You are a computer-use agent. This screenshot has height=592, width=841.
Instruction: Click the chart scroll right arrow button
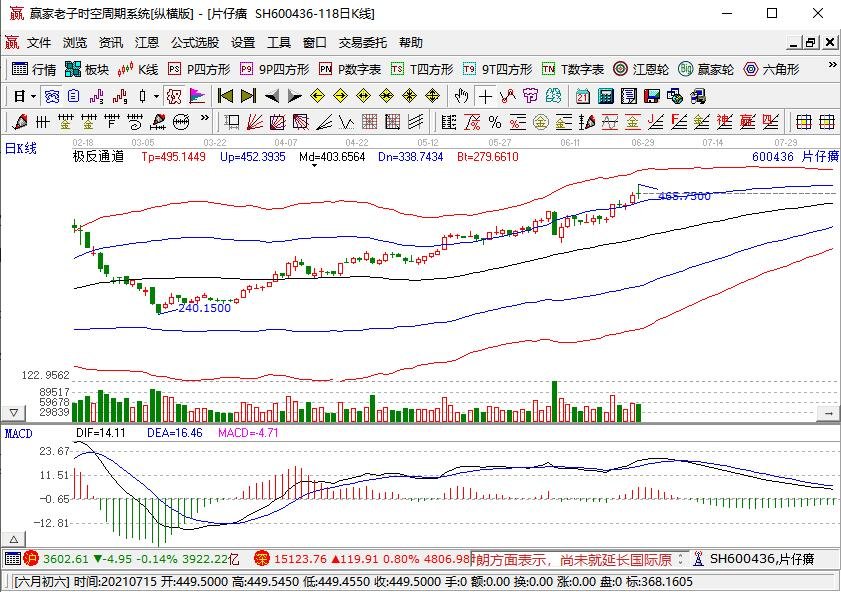(x=828, y=413)
